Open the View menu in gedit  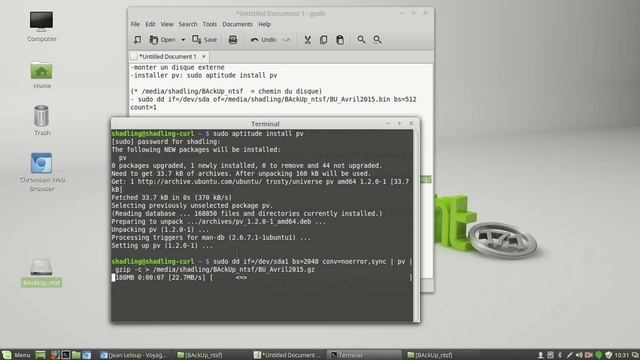pyautogui.click(x=167, y=24)
